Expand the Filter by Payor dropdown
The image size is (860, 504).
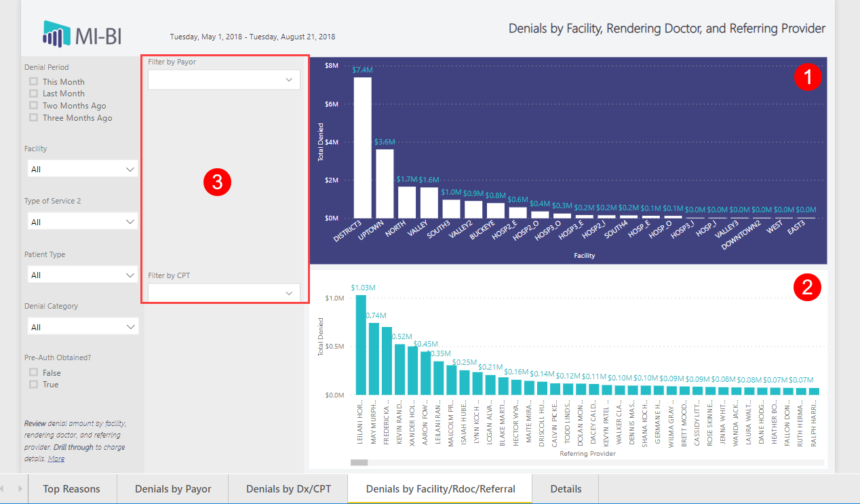(224, 80)
